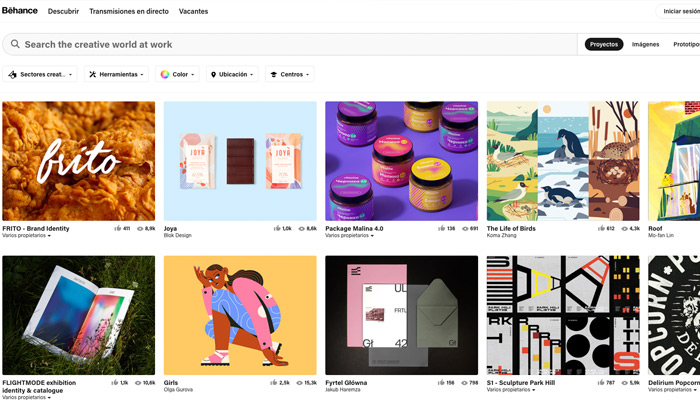Open the Girls project title link
Image resolution: width=700 pixels, height=400 pixels.
click(x=171, y=383)
